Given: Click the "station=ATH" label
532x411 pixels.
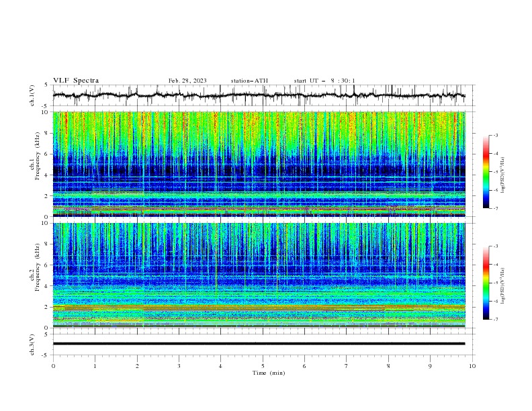Looking at the screenshot, I should click(x=249, y=81).
